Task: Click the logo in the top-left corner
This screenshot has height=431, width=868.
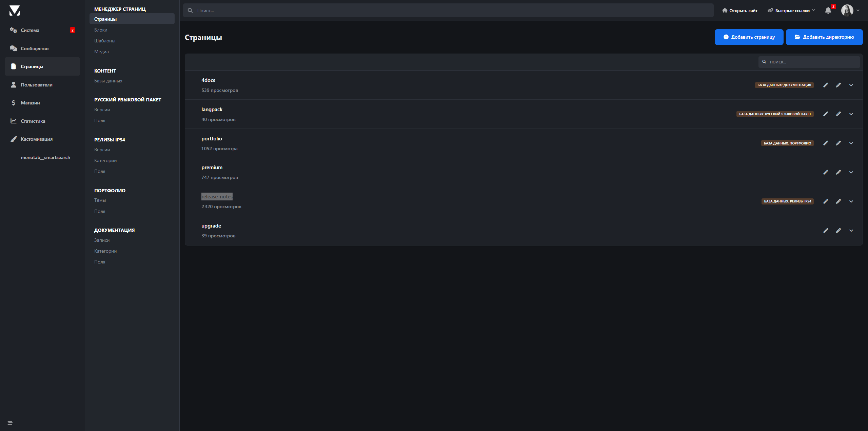Action: click(x=15, y=11)
